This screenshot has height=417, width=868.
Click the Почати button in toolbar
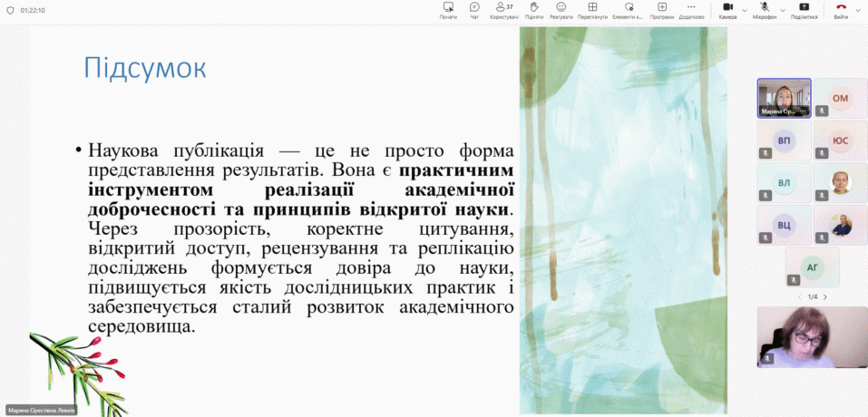pyautogui.click(x=448, y=10)
